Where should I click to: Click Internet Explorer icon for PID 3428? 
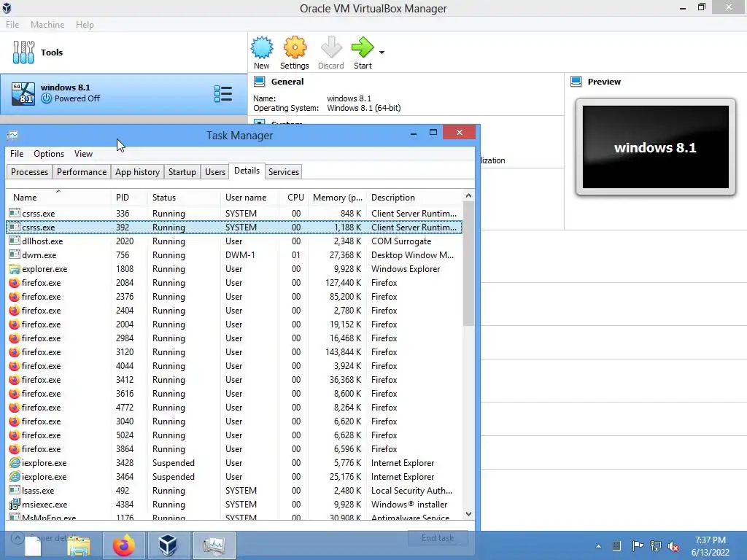coord(15,462)
